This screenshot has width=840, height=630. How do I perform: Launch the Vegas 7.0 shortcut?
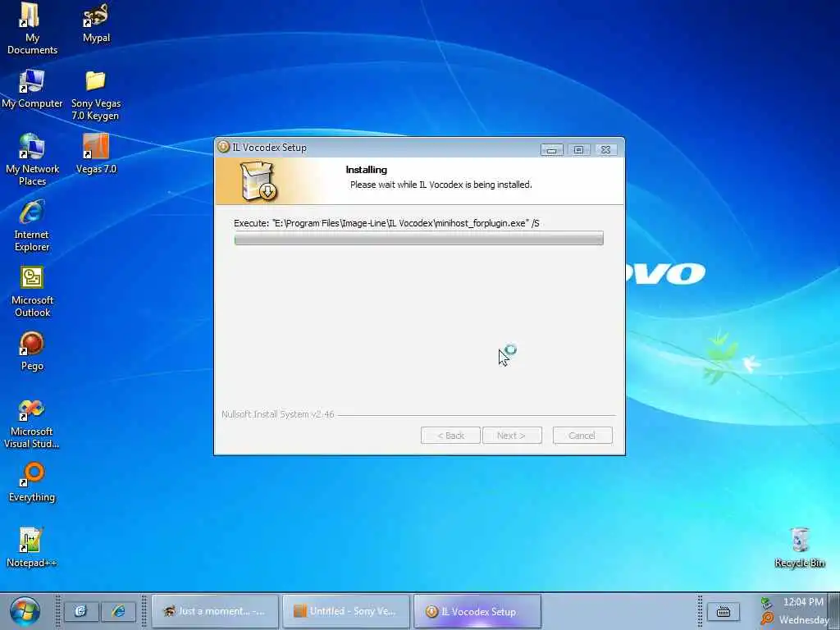point(96,153)
